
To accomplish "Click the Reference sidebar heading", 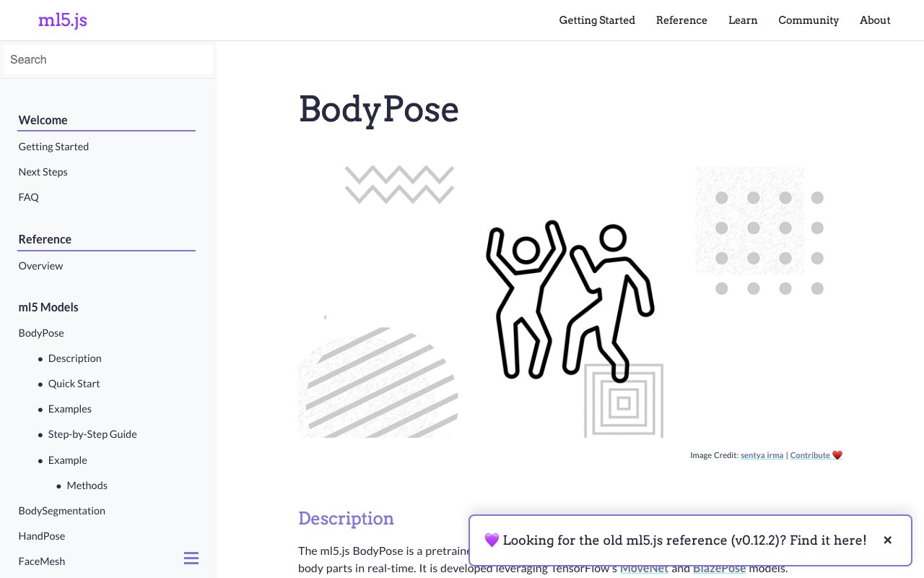I will coord(45,240).
